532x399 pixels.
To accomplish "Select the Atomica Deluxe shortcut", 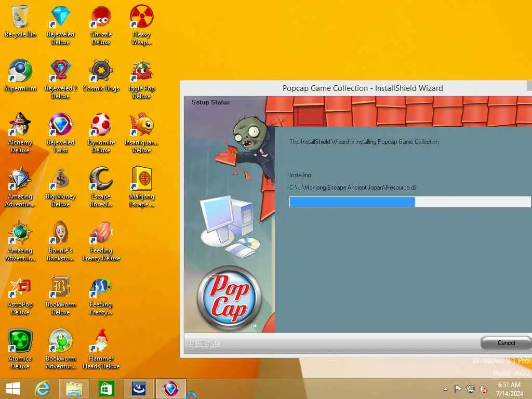I will (x=20, y=349).
